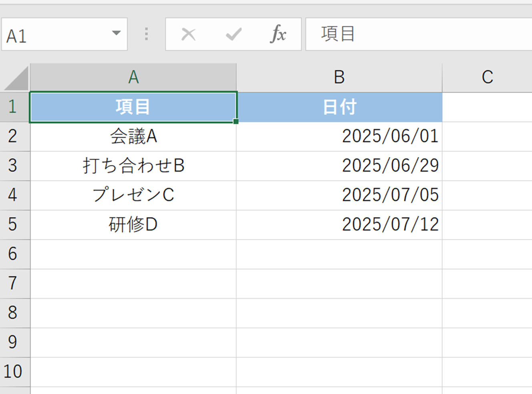
Task: Click the date cell 2025/07/05
Action: [339, 195]
